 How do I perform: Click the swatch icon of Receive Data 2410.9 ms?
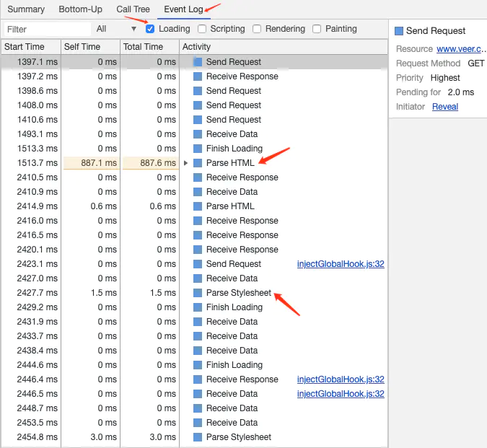[198, 192]
